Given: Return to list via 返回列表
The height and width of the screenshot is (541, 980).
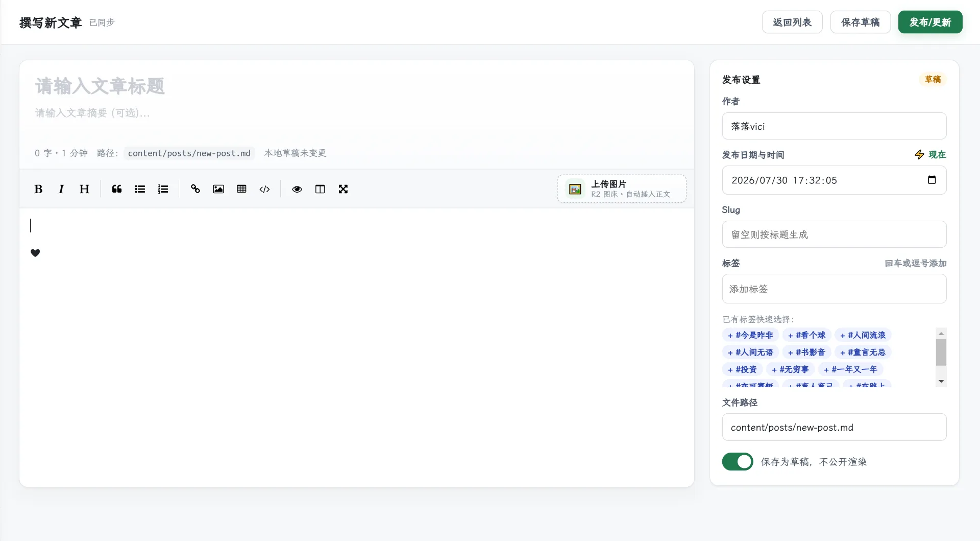Looking at the screenshot, I should [x=792, y=22].
